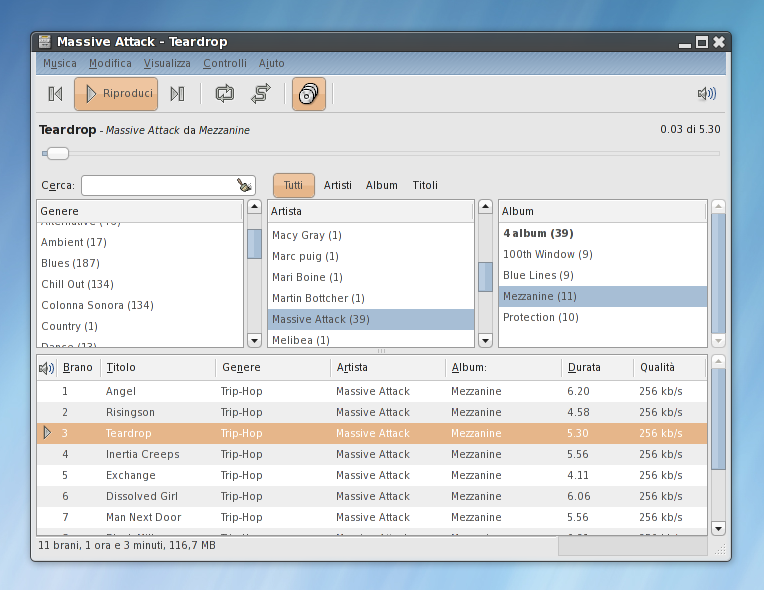
Task: Skip to the next track
Action: point(177,94)
